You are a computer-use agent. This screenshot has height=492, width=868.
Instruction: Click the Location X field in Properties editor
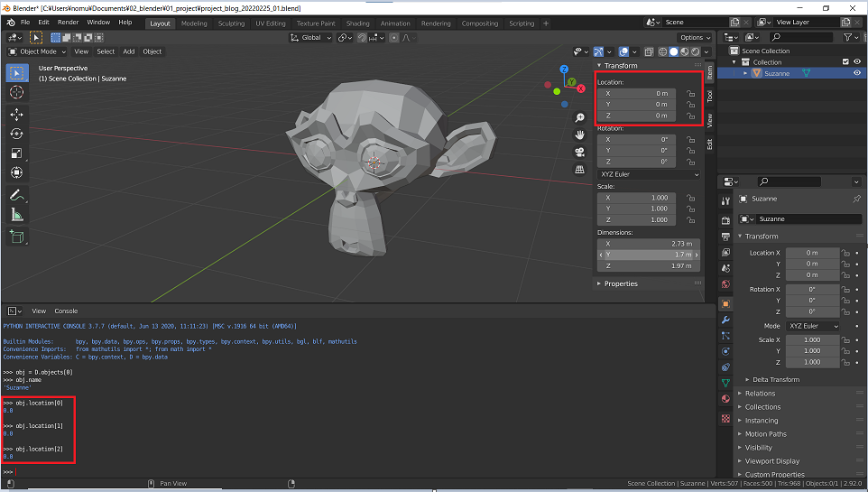811,253
